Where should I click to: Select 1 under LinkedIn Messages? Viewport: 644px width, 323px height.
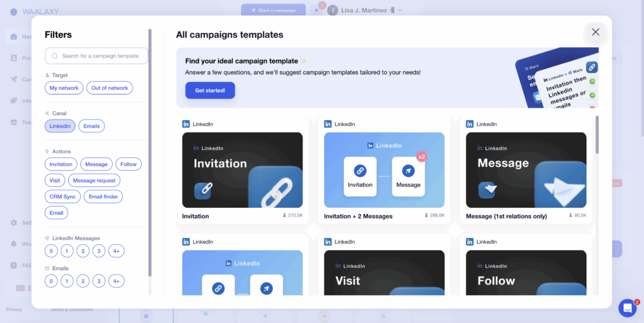point(67,251)
